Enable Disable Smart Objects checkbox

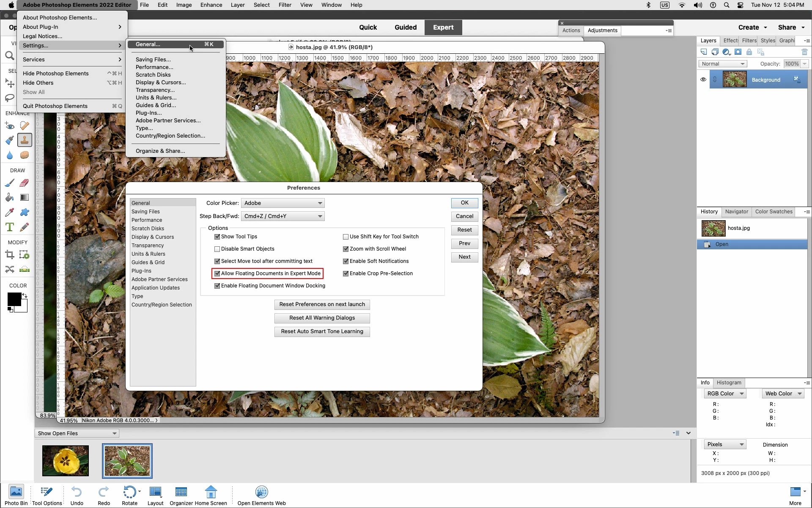click(217, 249)
